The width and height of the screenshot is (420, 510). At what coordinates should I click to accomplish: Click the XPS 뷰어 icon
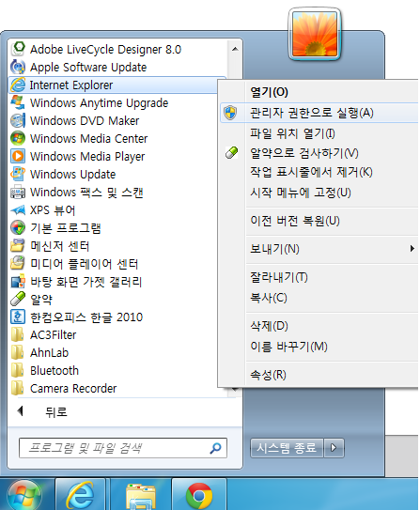[x=18, y=210]
